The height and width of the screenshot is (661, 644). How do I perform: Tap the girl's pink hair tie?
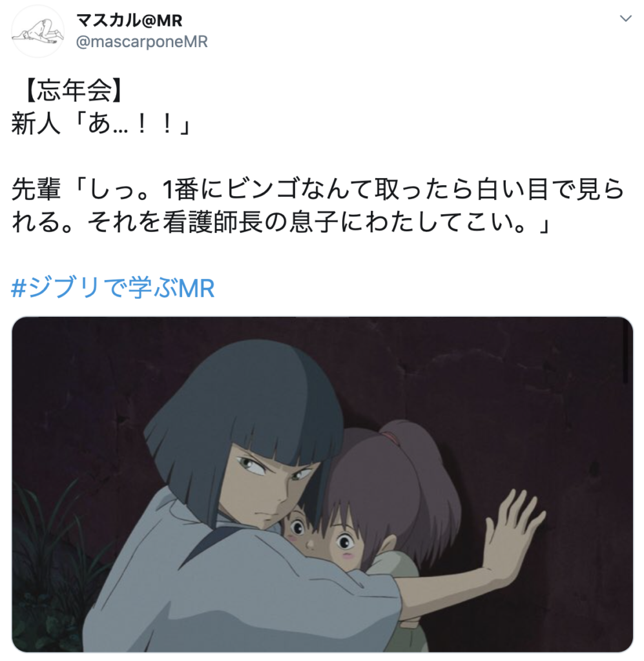(391, 436)
